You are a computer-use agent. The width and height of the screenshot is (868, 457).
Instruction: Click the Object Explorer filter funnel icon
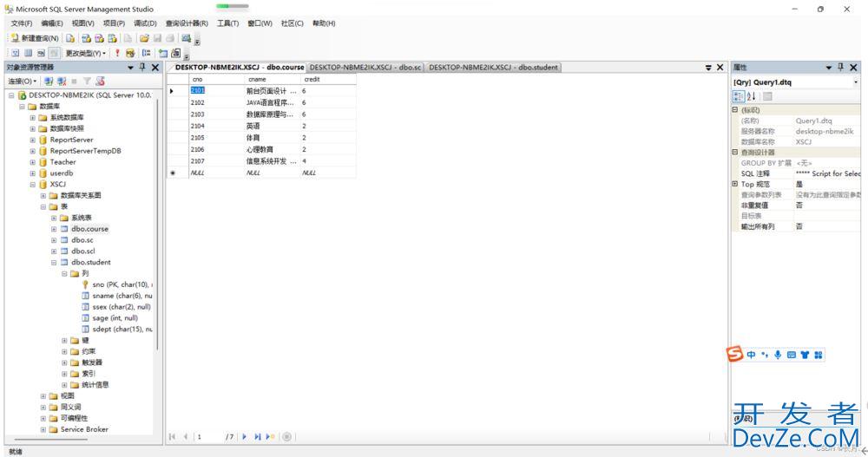point(87,82)
